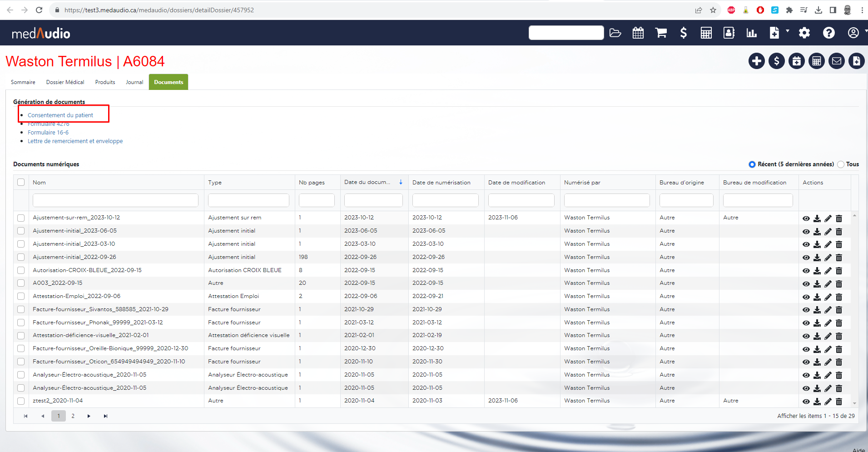Screen dimensions: 868x452
Task: Click the round envelope email button
Action: [x=836, y=61]
